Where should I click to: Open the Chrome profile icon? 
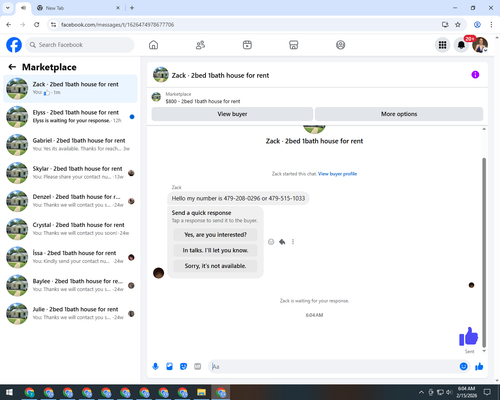click(477, 25)
